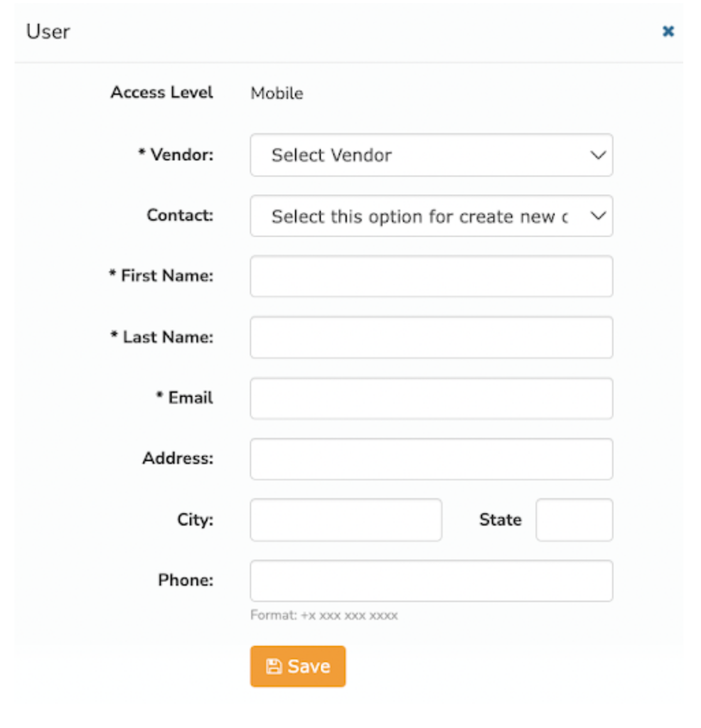Click the Mobile access level text
The image size is (701, 728).
pos(277,93)
